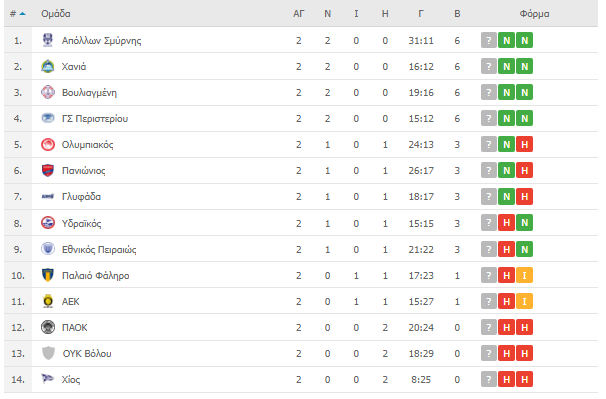Sort by the Ομάδα column header

pos(56,14)
